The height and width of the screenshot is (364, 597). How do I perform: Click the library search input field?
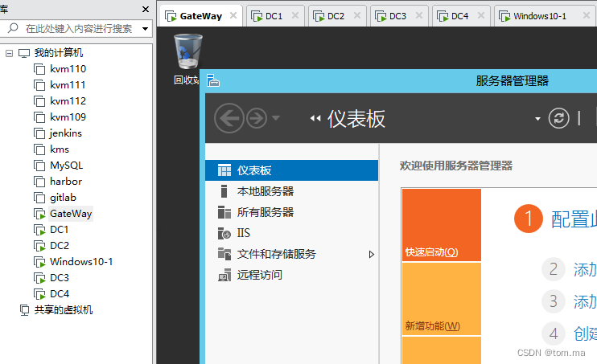pyautogui.click(x=78, y=29)
